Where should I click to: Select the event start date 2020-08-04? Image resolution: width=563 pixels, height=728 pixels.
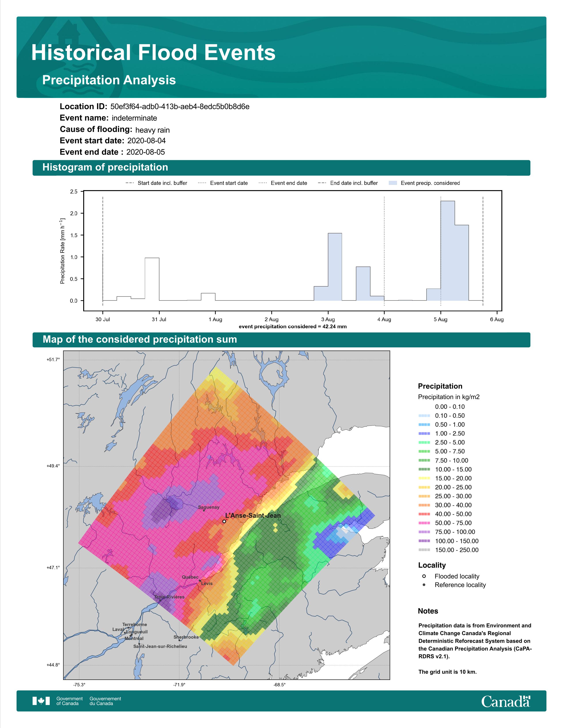click(x=146, y=141)
